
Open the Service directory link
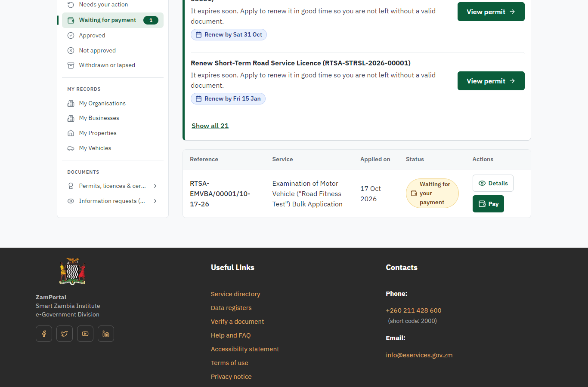pyautogui.click(x=235, y=294)
